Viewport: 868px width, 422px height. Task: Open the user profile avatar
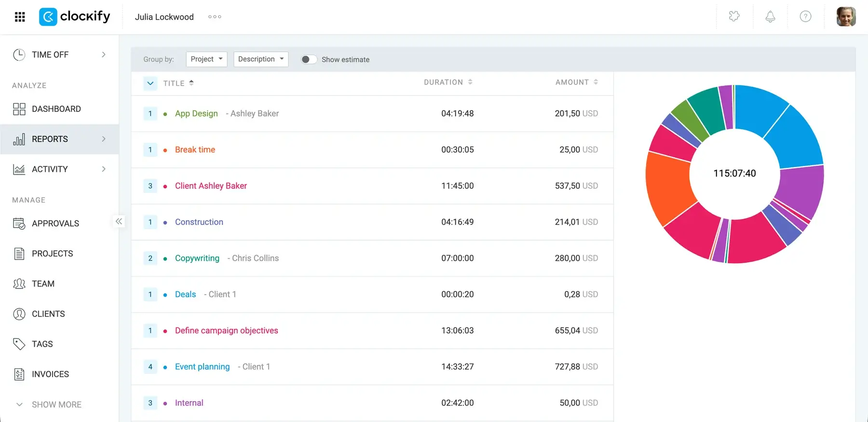tap(846, 16)
